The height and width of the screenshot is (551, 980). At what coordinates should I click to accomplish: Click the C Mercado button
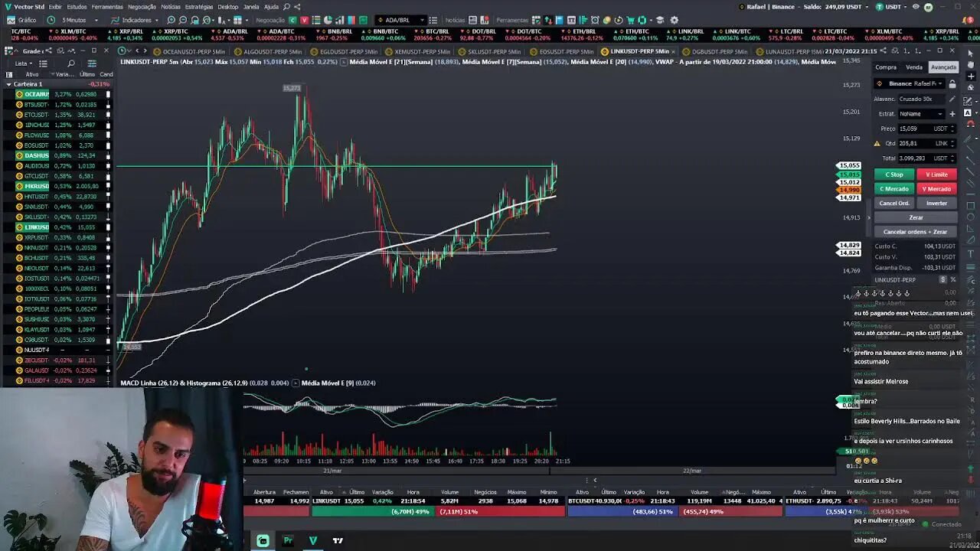[893, 189]
